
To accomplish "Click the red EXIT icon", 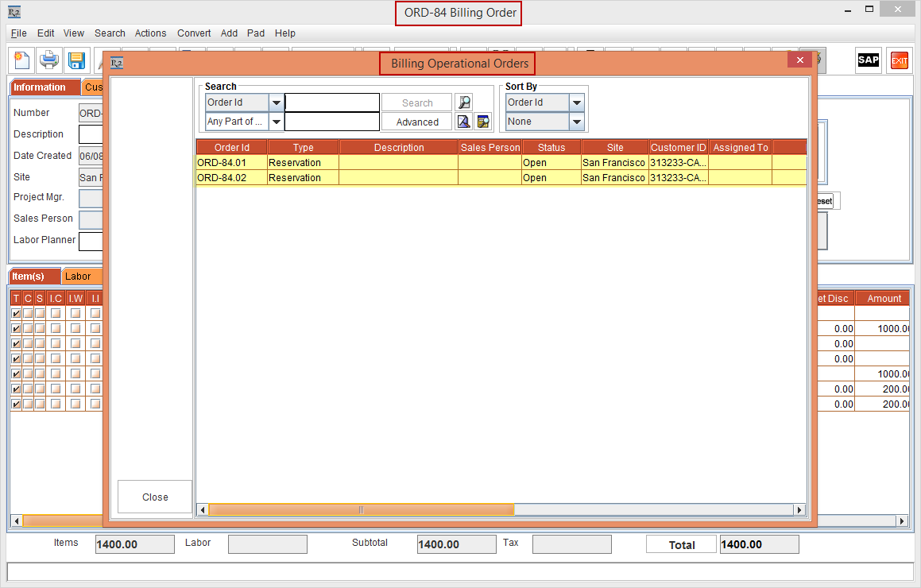I will (x=899, y=60).
